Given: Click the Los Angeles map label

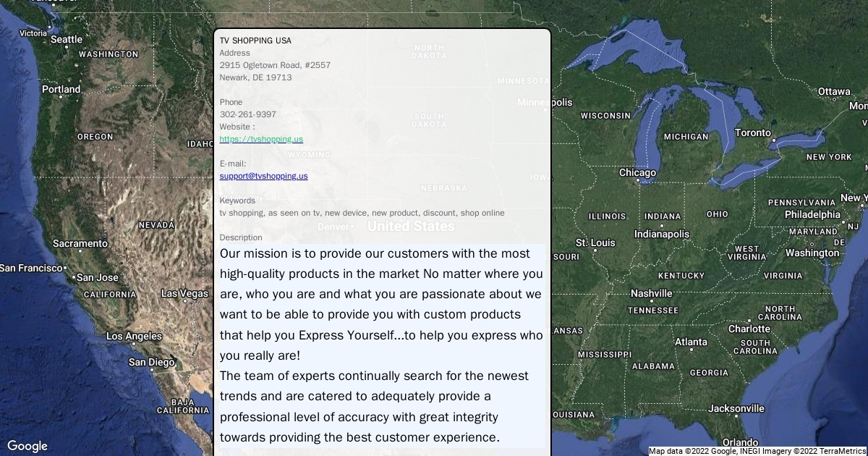Looking at the screenshot, I should tap(134, 336).
